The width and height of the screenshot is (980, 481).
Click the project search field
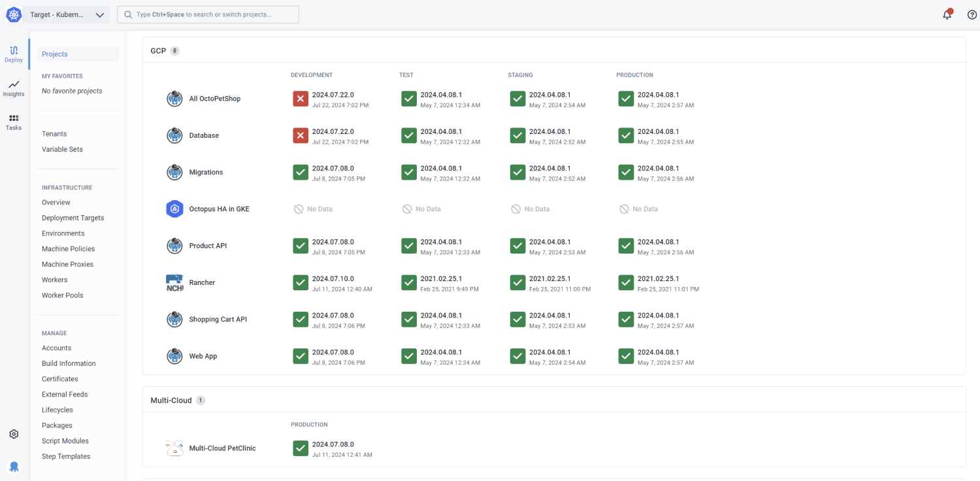click(208, 14)
